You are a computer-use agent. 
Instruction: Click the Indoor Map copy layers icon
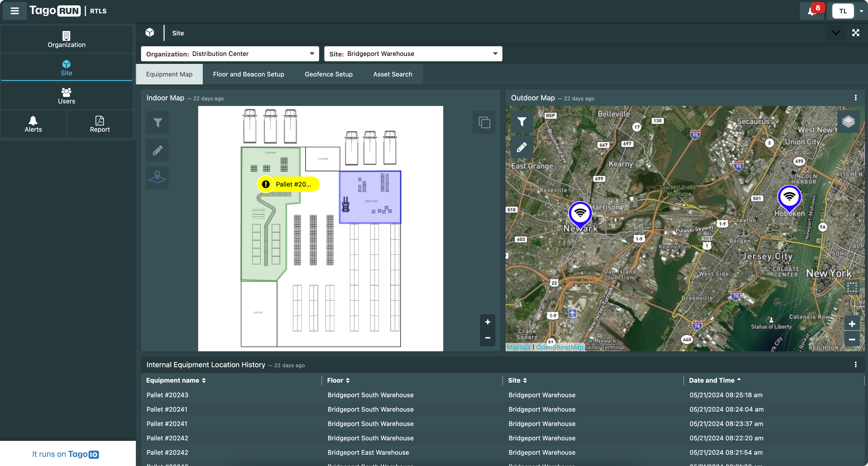pos(484,122)
